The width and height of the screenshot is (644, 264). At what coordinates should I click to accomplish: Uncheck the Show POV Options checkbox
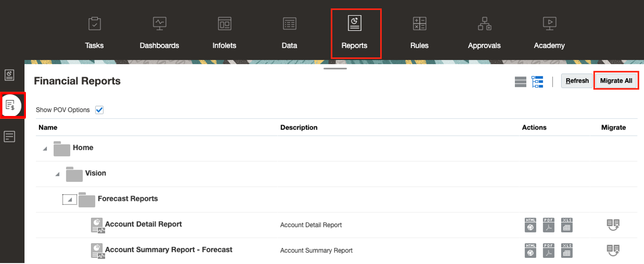tap(99, 110)
